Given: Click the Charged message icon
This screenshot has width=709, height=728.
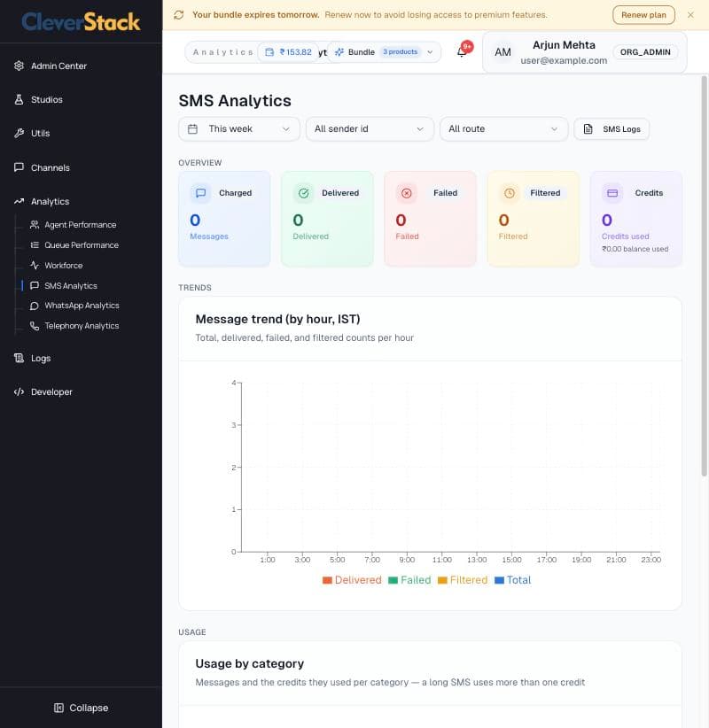Looking at the screenshot, I should coord(200,193).
